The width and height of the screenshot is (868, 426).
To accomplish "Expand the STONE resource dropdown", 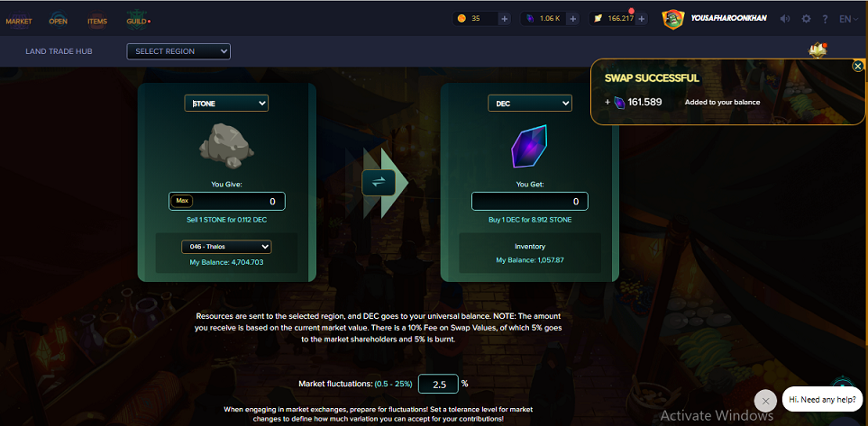I will pyautogui.click(x=226, y=103).
